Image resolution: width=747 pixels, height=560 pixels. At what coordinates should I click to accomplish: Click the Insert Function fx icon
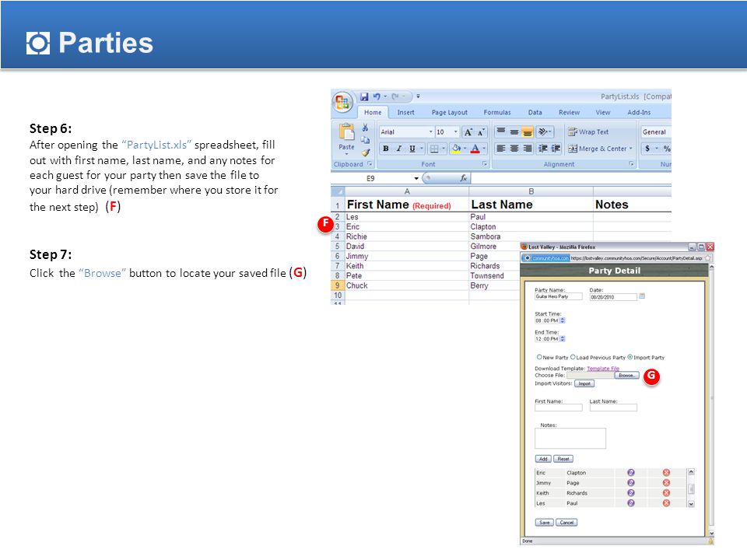click(463, 178)
